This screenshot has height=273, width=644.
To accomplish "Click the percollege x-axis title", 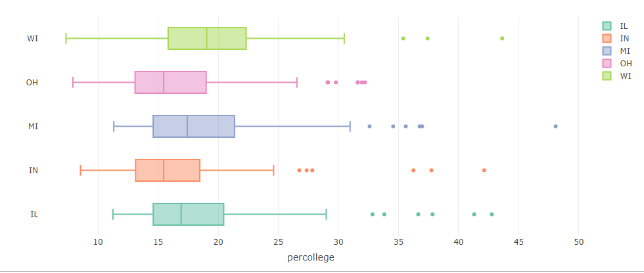I will [310, 258].
